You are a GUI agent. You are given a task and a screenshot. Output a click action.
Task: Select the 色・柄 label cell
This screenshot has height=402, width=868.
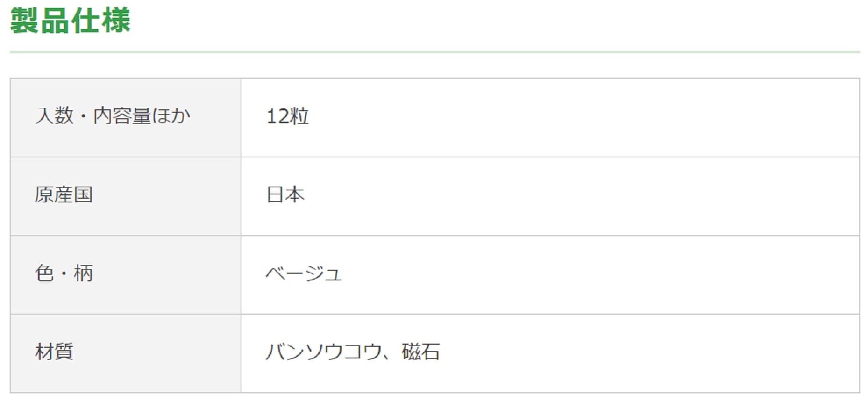tap(125, 274)
